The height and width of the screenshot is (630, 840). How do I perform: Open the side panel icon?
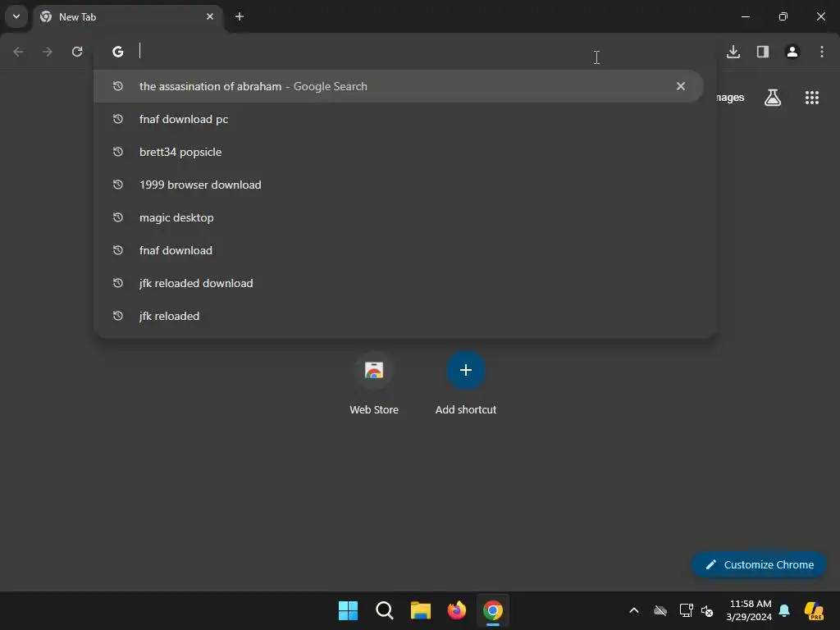pyautogui.click(x=763, y=52)
